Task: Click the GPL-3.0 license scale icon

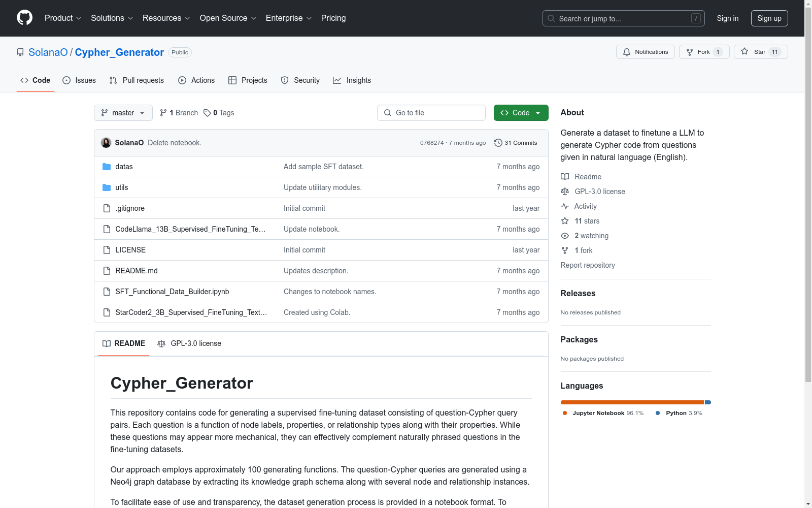Action: (565, 192)
